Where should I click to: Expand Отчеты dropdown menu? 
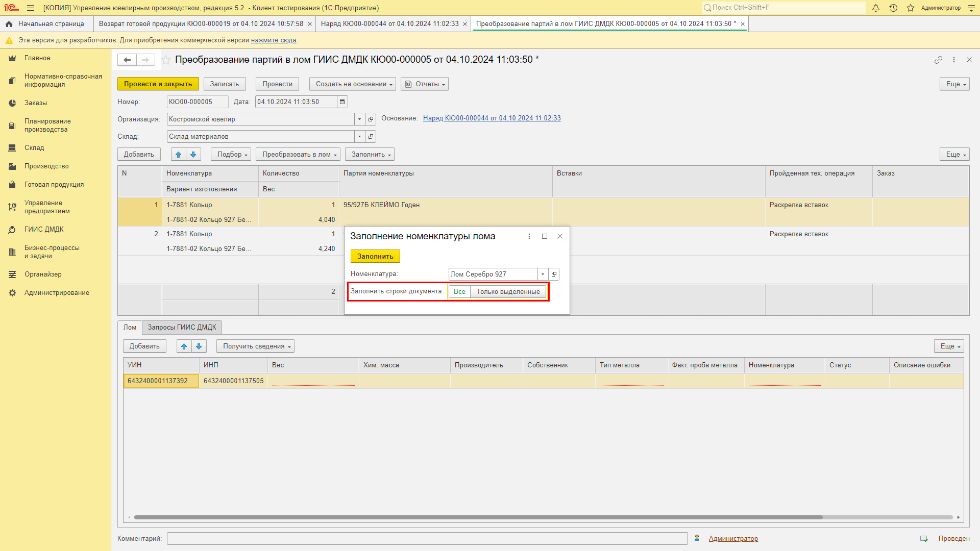[425, 84]
